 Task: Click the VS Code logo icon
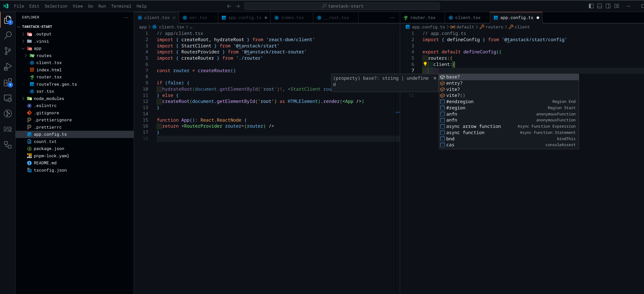pyautogui.click(x=6, y=6)
